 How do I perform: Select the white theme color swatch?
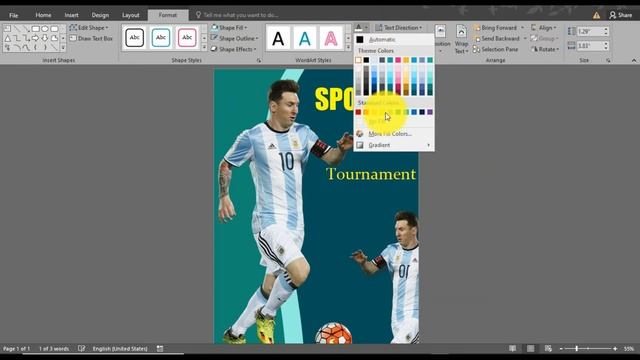(x=358, y=60)
